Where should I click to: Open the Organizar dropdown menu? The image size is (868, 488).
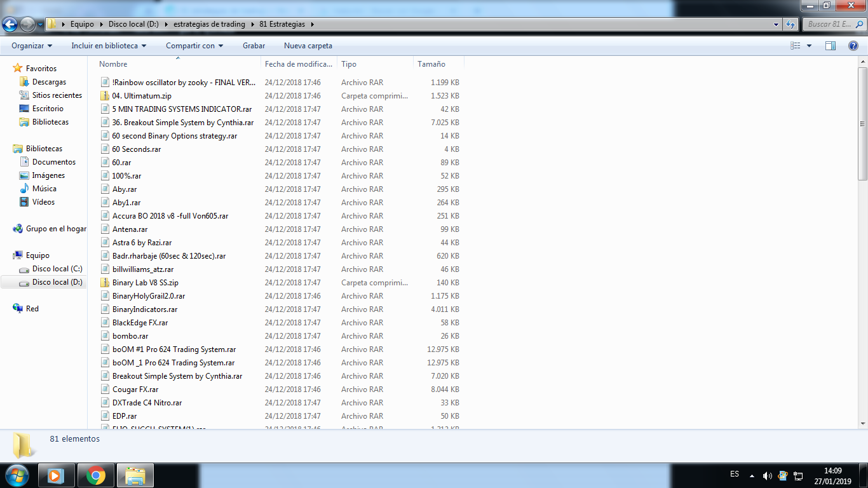click(x=32, y=46)
